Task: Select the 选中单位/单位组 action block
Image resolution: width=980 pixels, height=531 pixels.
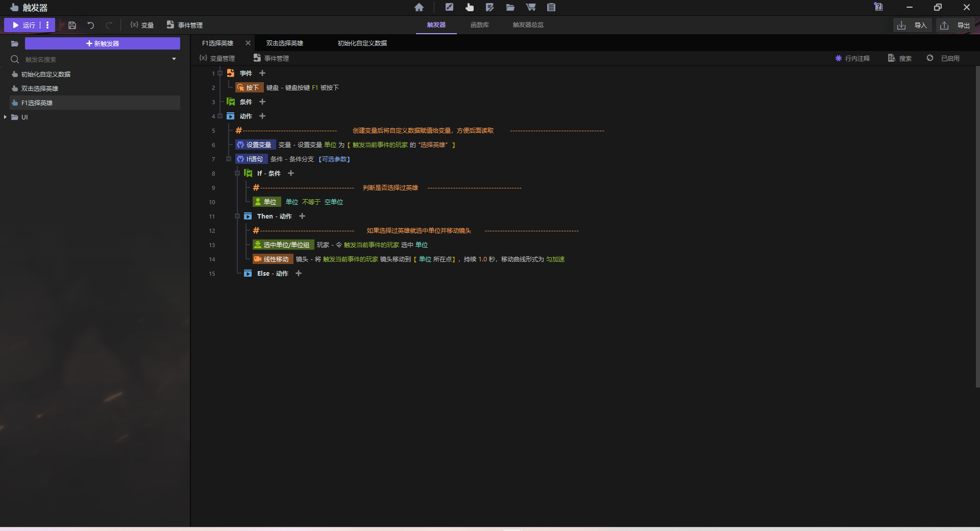Action: pyautogui.click(x=283, y=245)
